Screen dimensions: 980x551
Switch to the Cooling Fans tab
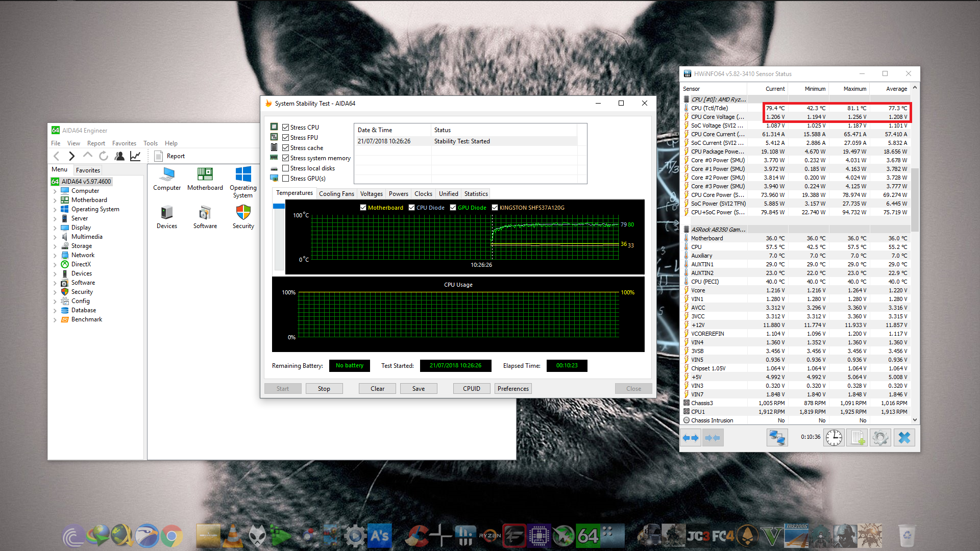[x=336, y=194]
